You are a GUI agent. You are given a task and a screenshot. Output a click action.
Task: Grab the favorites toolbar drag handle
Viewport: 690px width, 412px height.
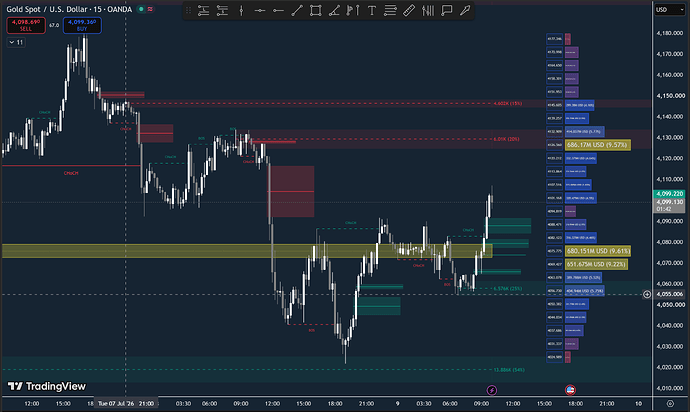[188, 11]
